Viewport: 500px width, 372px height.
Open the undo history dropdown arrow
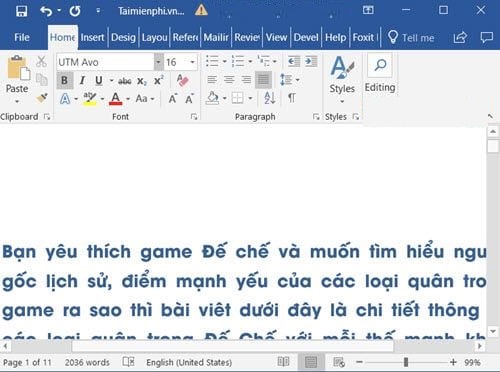tap(59, 11)
